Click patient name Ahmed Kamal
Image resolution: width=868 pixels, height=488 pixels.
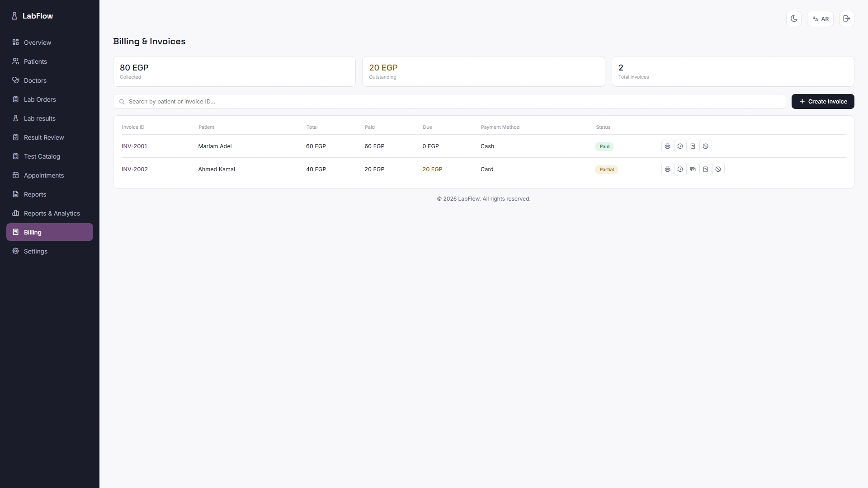(x=217, y=169)
